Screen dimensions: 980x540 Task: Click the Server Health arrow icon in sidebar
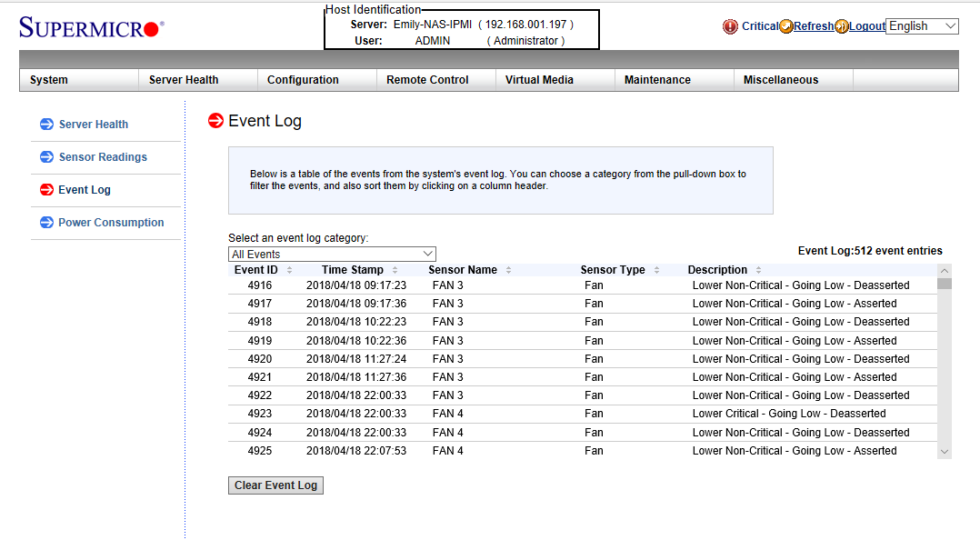[47, 125]
